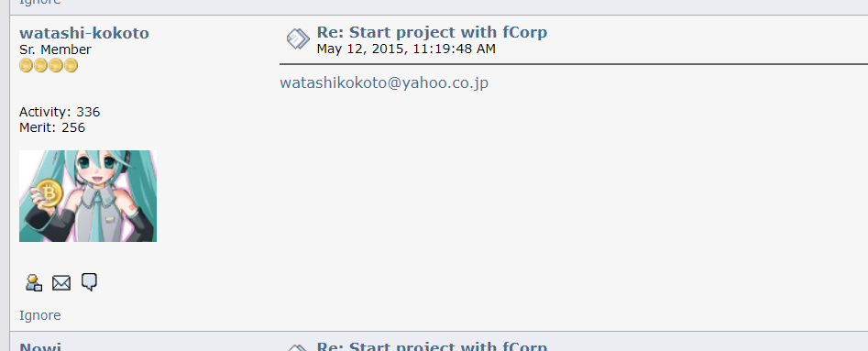The width and height of the screenshot is (868, 351).
Task: Click the post icon beside watashi-kokoto's post subject
Action: tap(298, 39)
